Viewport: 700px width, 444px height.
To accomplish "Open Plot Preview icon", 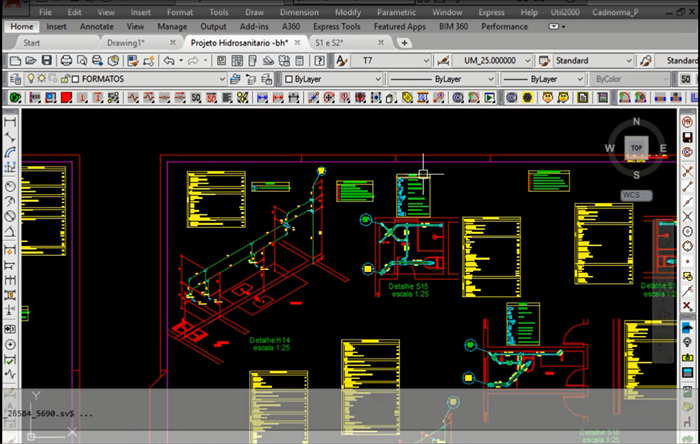I will click(82, 61).
